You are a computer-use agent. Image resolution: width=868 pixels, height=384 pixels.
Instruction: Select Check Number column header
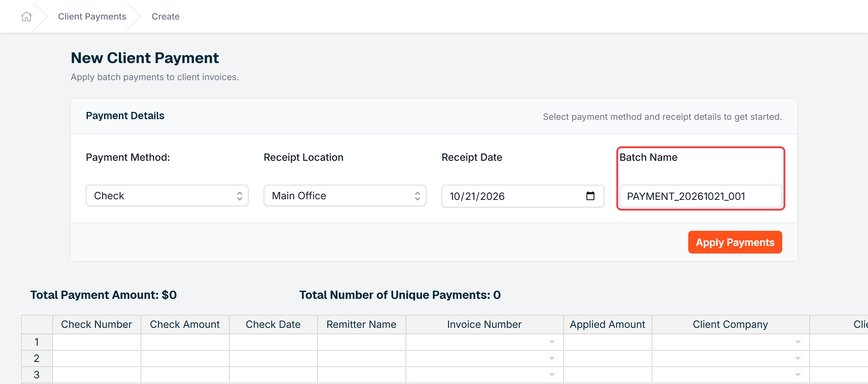(97, 324)
